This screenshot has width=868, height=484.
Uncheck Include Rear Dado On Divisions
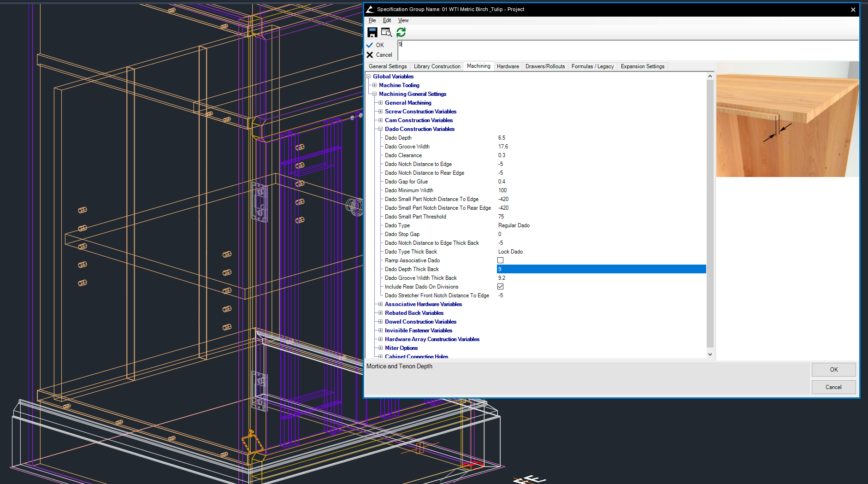(x=500, y=287)
